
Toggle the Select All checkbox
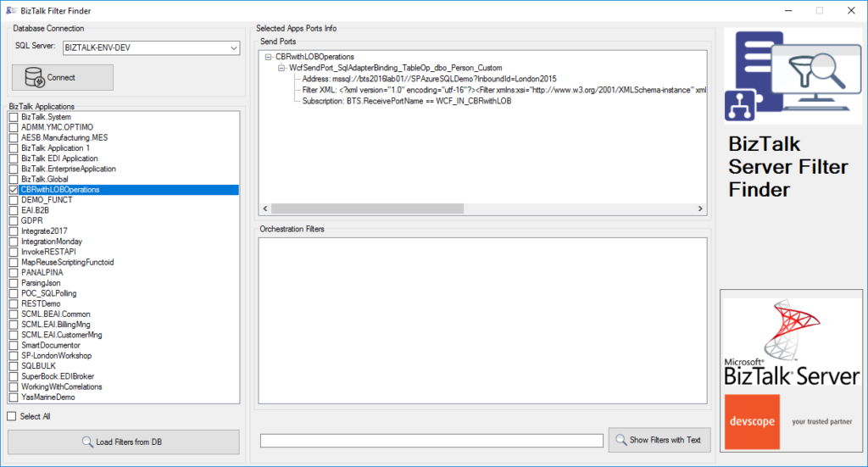tap(12, 416)
